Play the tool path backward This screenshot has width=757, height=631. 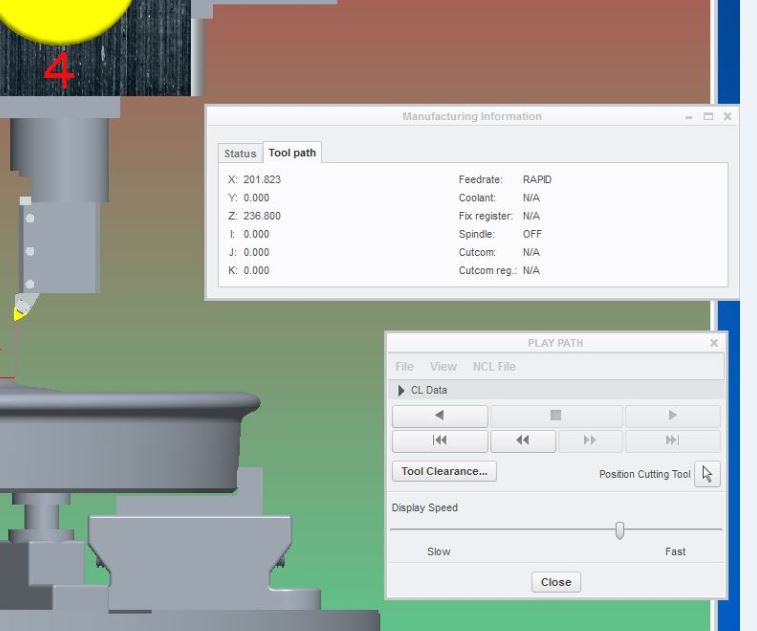point(440,415)
